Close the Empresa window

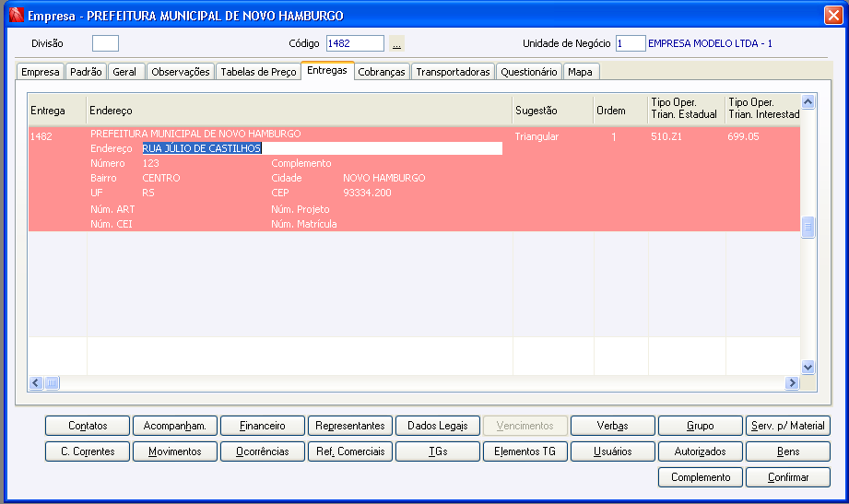[832, 15]
